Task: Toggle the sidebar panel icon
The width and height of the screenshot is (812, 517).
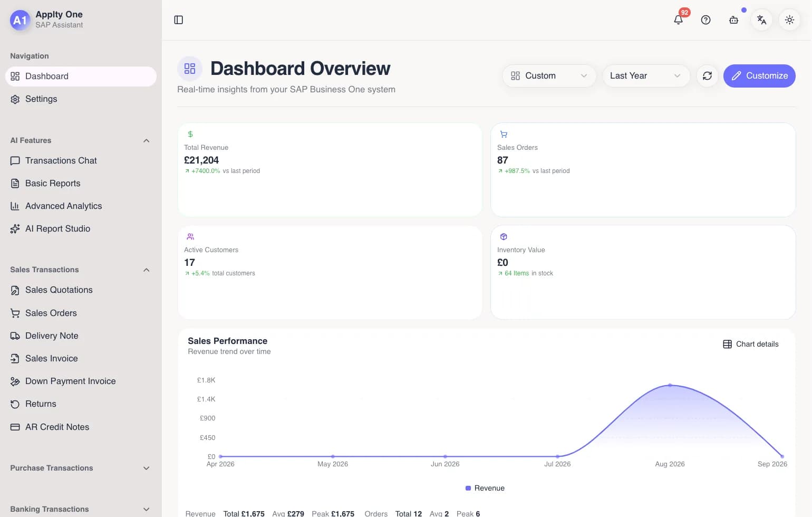Action: click(x=178, y=20)
